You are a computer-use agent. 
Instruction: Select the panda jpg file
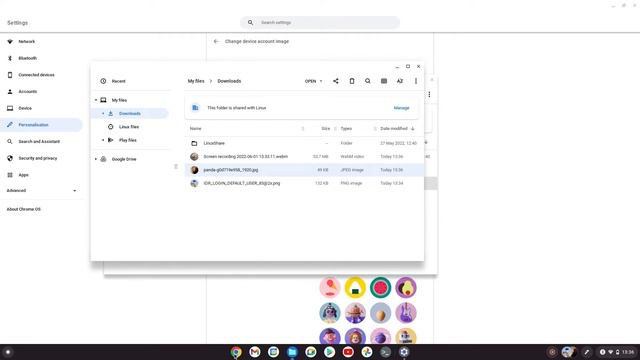click(x=304, y=170)
